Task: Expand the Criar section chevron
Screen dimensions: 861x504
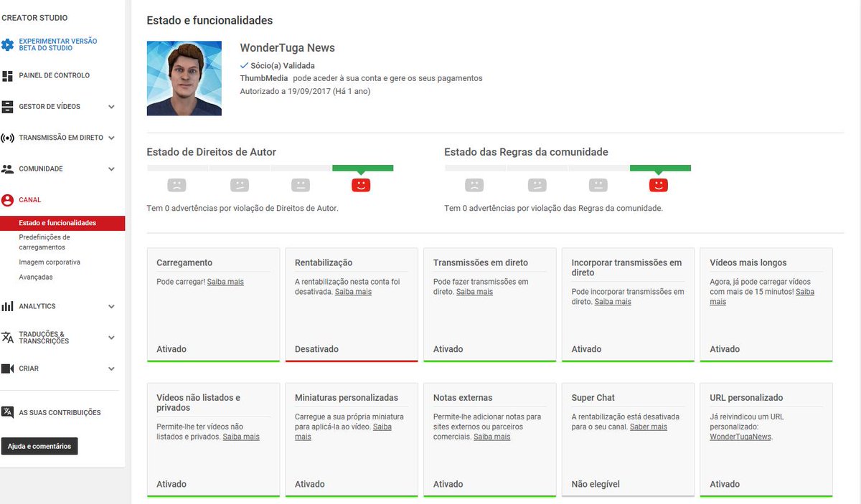Action: (111, 369)
